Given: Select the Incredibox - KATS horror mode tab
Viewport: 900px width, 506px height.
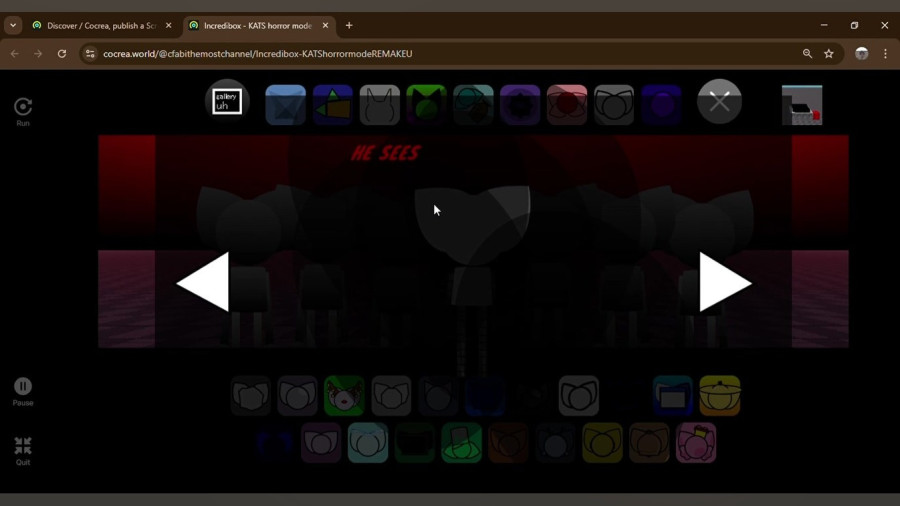Looking at the screenshot, I should [x=258, y=25].
